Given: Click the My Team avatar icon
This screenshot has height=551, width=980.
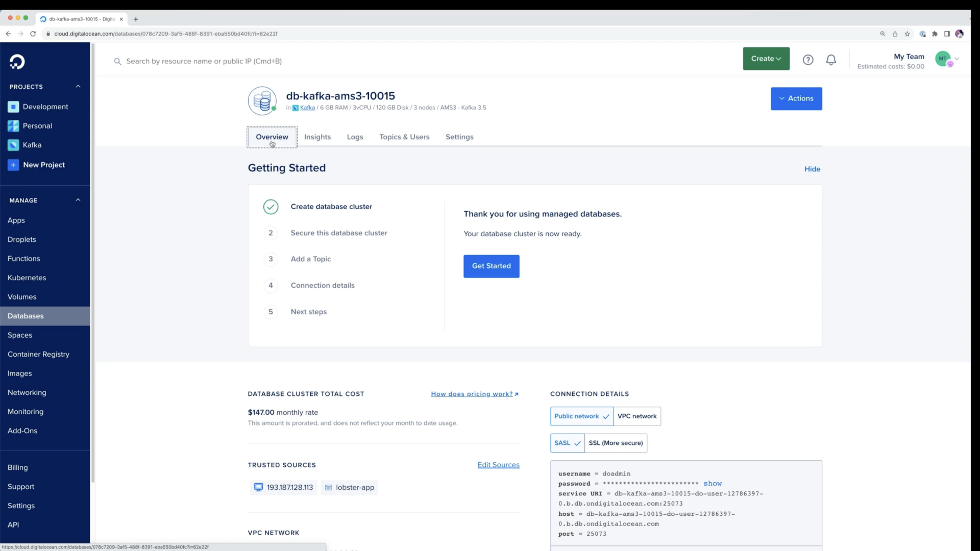Looking at the screenshot, I should click(944, 59).
